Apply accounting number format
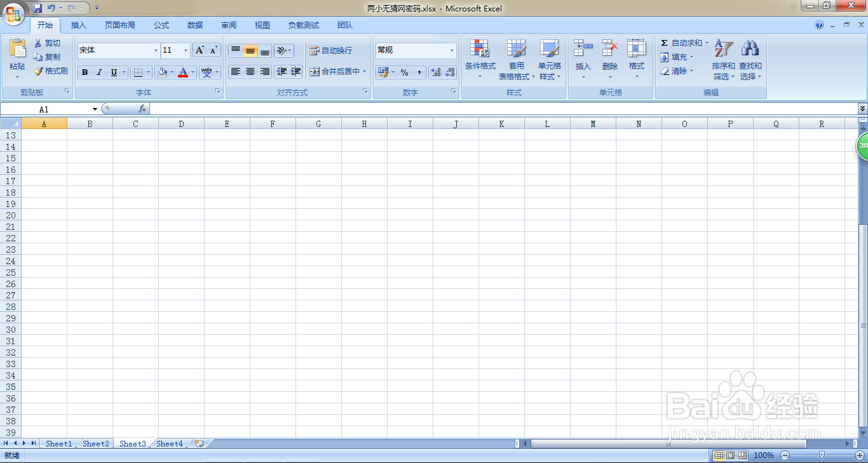This screenshot has width=868, height=463. coord(383,72)
